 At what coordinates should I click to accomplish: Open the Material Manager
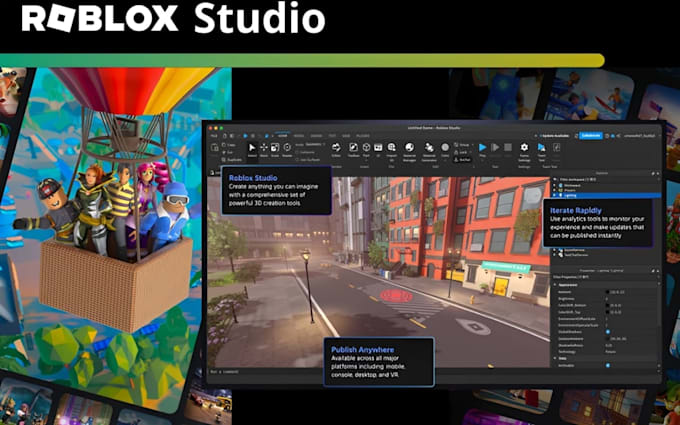409,151
